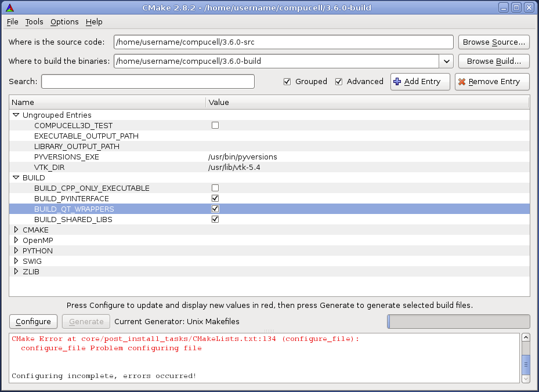Open the Tools menu
The image size is (539, 392).
34,21
